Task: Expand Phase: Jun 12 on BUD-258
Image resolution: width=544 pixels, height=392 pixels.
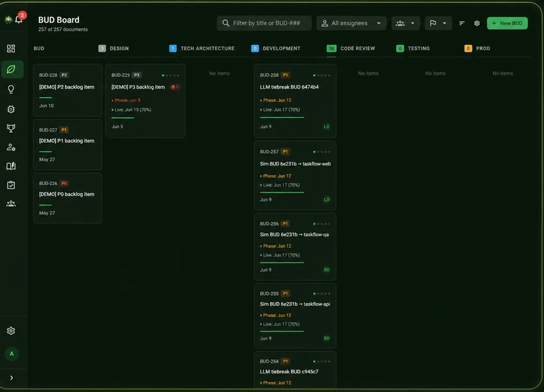Action: 276,100
